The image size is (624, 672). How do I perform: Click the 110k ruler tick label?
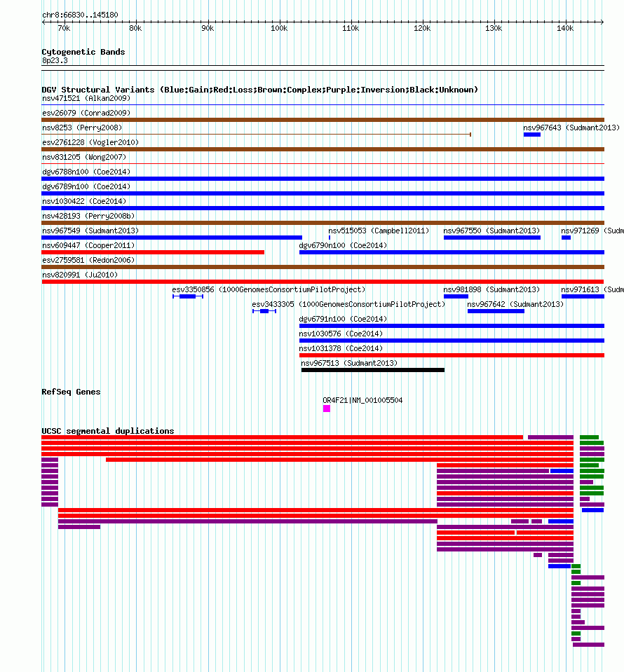point(351,28)
